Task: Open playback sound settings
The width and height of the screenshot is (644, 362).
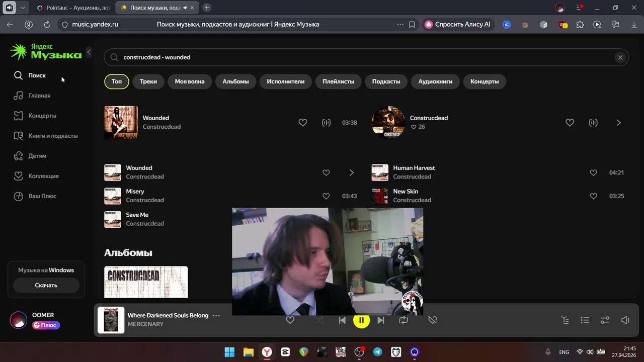Action: coord(605,320)
